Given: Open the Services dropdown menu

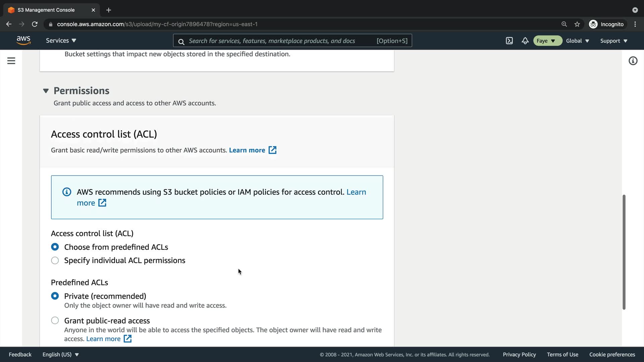Looking at the screenshot, I should click(x=61, y=41).
